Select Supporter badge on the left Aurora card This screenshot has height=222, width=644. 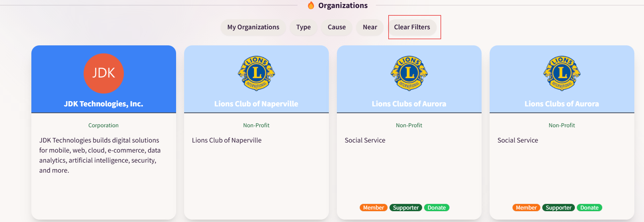[x=405, y=208]
